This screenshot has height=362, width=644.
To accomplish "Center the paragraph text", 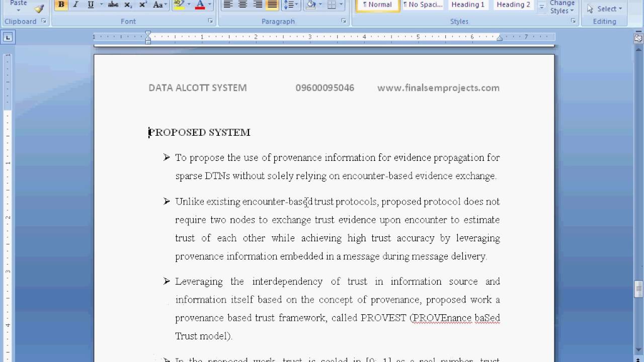I will tap(243, 5).
